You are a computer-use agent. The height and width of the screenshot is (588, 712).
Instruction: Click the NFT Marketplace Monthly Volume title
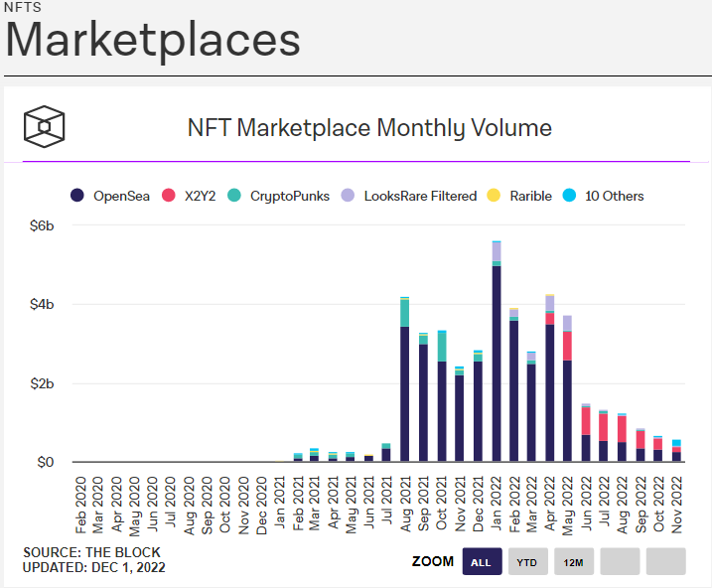(369, 127)
